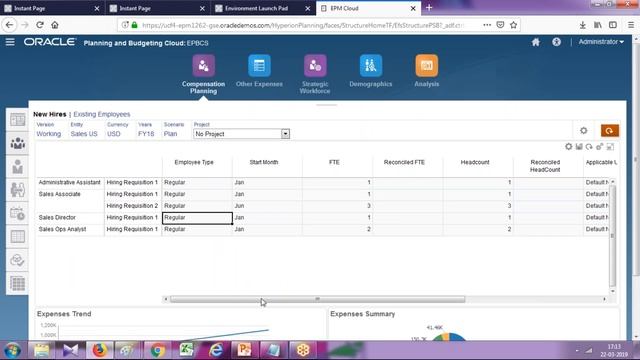640x360 pixels.
Task: Bookmark this page with the star icon
Action: pos(513,25)
